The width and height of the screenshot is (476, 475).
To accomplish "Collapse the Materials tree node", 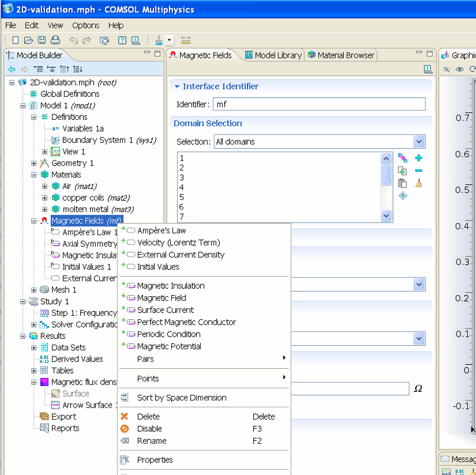I will point(34,175).
